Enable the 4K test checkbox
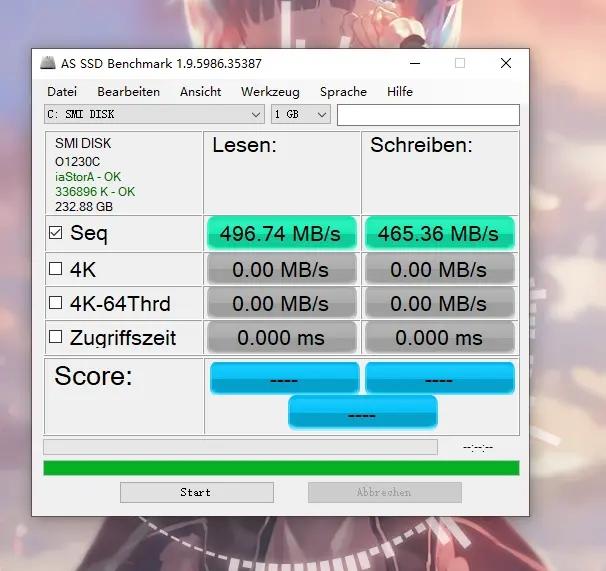Image resolution: width=606 pixels, height=571 pixels. click(x=55, y=268)
